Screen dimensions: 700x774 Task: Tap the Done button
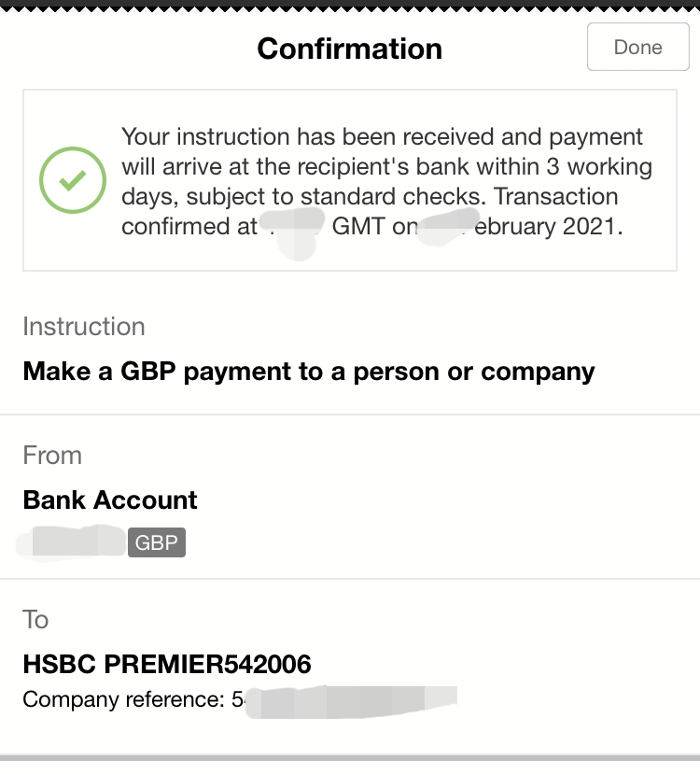tap(637, 48)
